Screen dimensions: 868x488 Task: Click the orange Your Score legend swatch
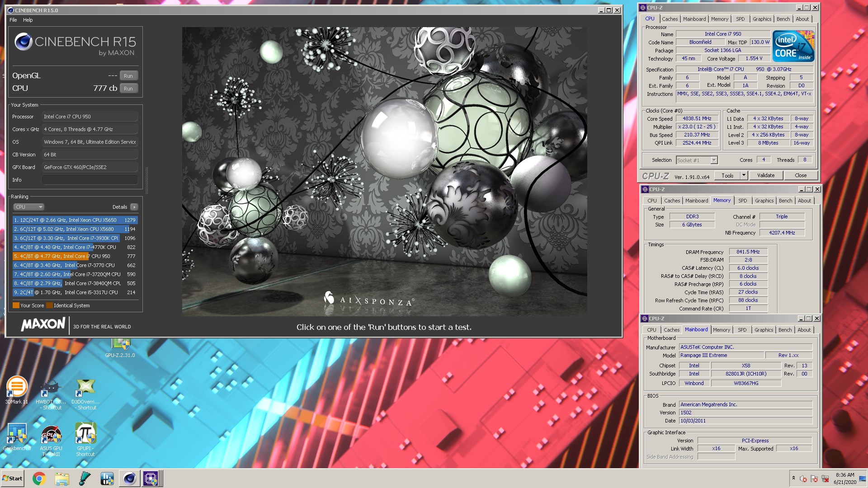coord(16,305)
